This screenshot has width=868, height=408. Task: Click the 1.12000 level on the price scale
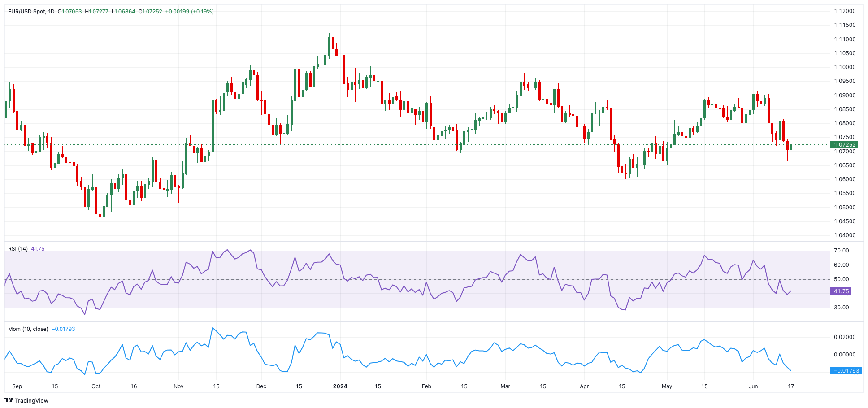pyautogui.click(x=845, y=11)
